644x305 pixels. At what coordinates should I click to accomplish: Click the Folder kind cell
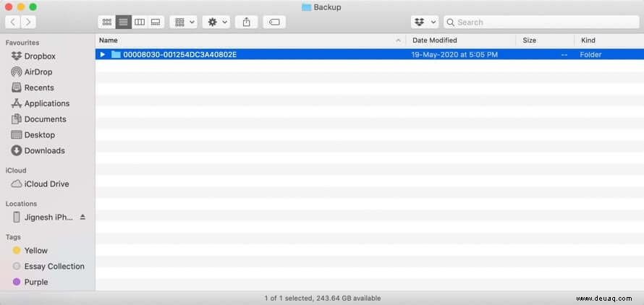[590, 54]
